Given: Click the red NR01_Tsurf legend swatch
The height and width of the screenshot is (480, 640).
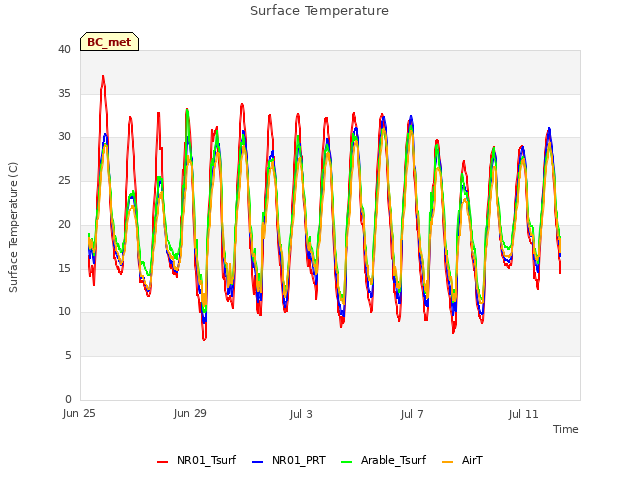Looking at the screenshot, I should [162, 462].
